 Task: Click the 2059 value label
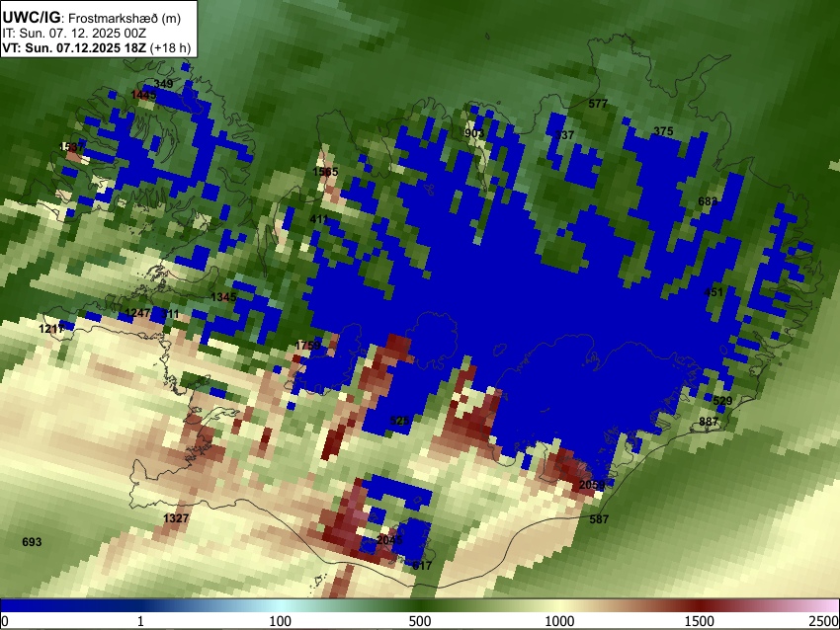(592, 485)
